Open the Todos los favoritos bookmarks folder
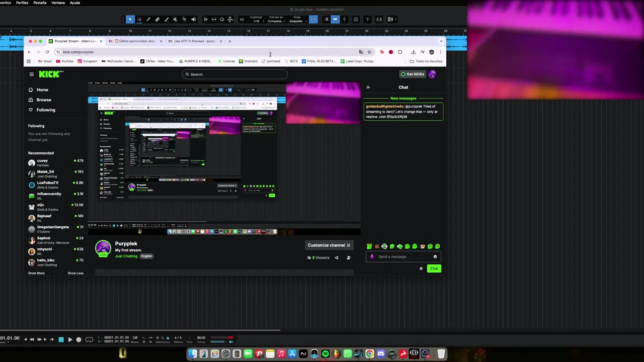This screenshot has height=362, width=644. (x=426, y=61)
